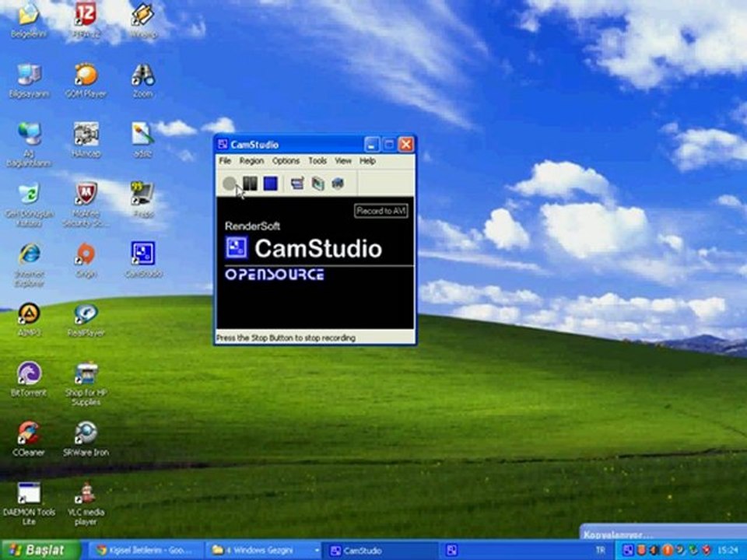Select the Bilgisayarım desktop icon

point(29,81)
